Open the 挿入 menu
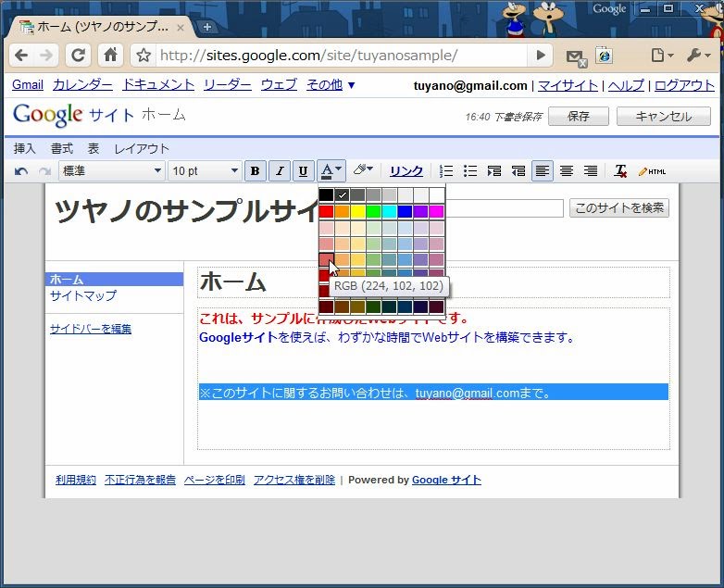The width and height of the screenshot is (724, 588). pos(25,148)
